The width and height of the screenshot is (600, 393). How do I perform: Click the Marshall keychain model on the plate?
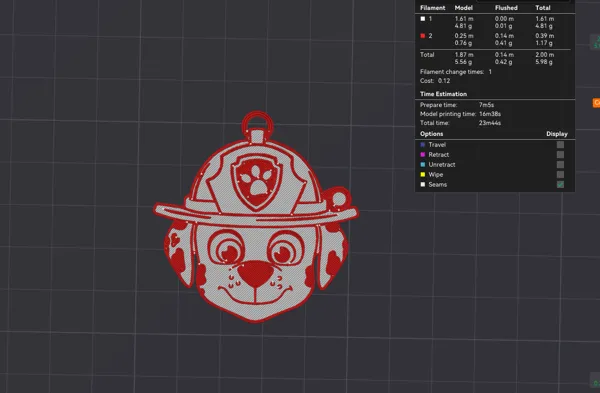[256, 218]
